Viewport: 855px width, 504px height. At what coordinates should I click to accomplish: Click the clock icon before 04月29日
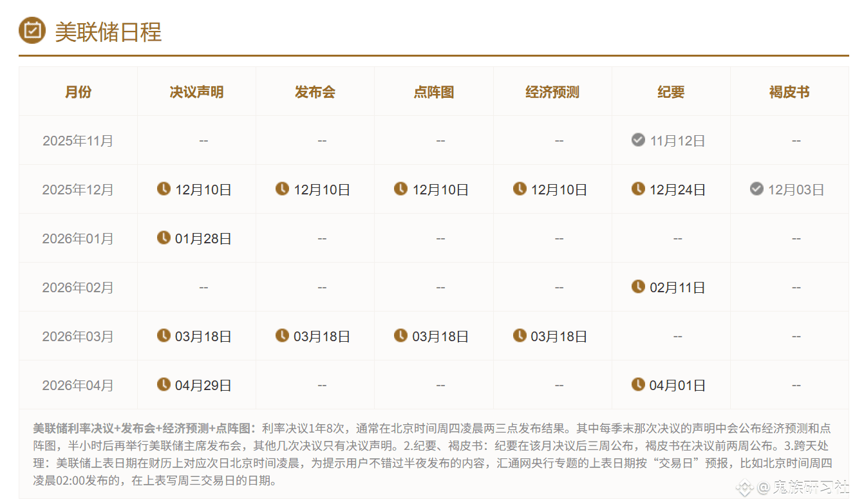click(164, 384)
